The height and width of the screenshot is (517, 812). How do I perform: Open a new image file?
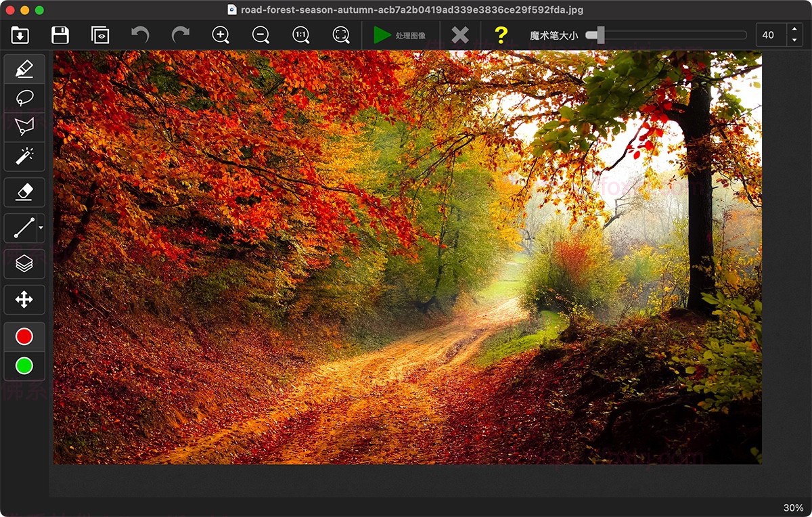point(20,35)
